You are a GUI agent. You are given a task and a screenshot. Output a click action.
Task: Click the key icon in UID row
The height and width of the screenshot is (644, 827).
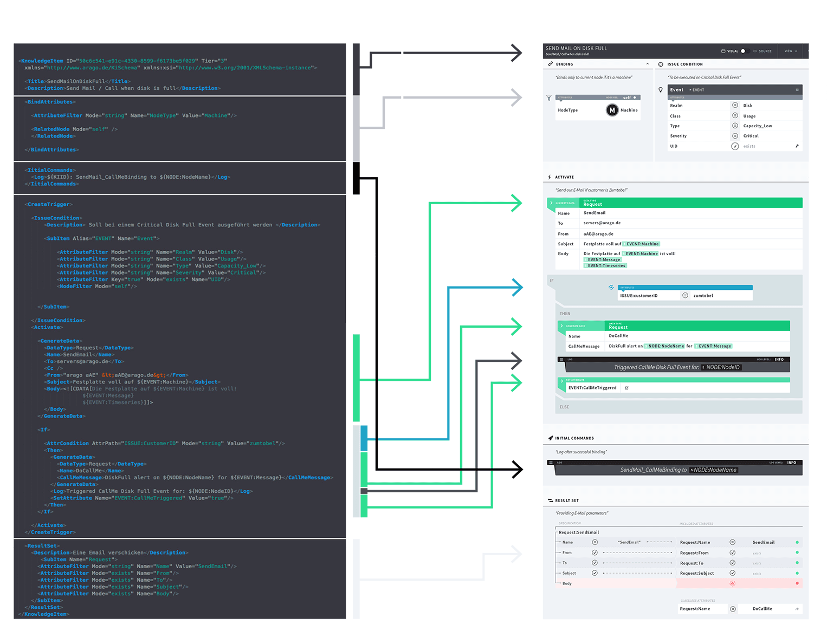797,146
